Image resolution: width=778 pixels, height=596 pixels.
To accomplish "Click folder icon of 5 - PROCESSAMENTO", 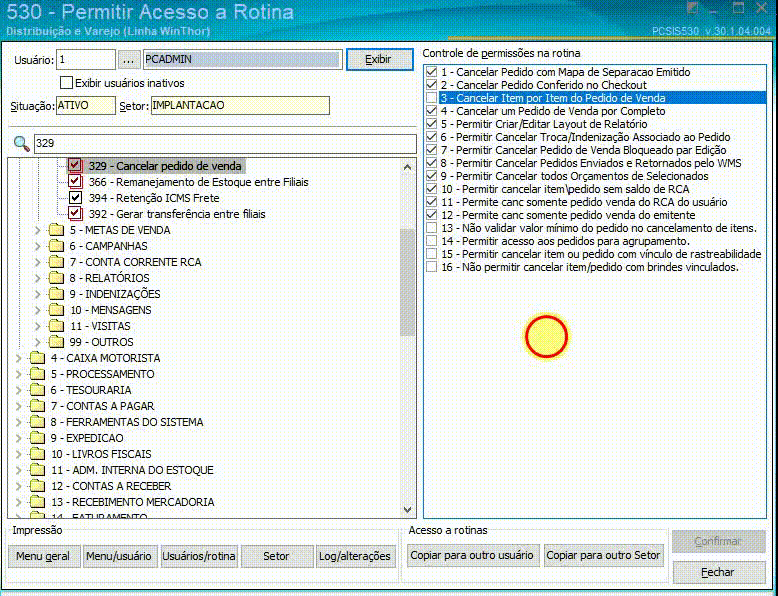I will tap(37, 374).
